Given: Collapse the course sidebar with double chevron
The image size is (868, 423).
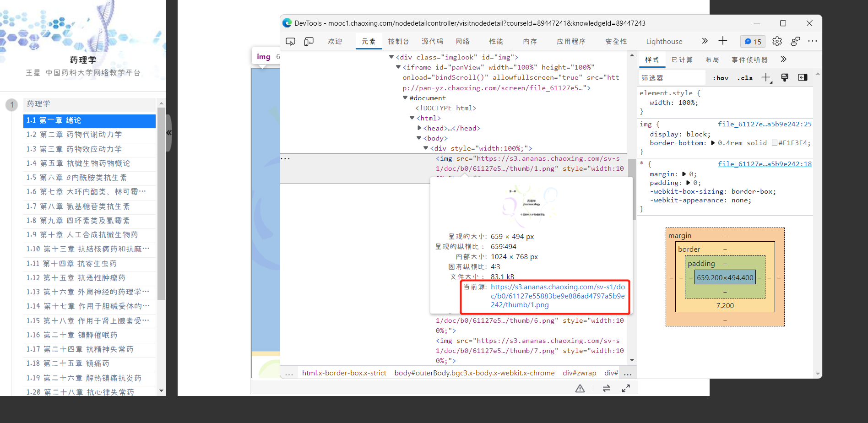Looking at the screenshot, I should [x=169, y=133].
